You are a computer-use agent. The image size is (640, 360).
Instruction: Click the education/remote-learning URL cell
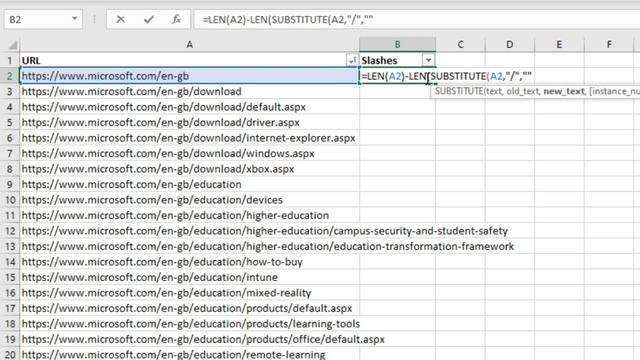pyautogui.click(x=189, y=354)
